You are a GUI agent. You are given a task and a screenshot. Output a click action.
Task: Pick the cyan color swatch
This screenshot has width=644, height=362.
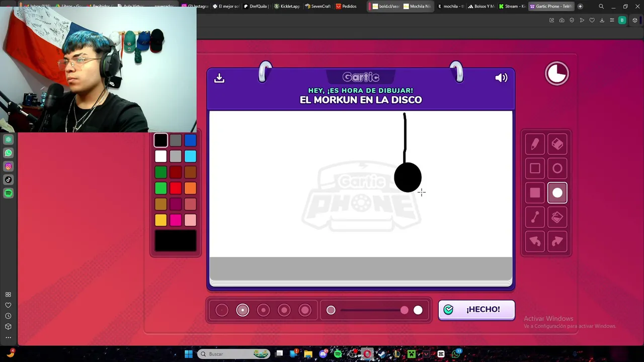[x=190, y=156]
